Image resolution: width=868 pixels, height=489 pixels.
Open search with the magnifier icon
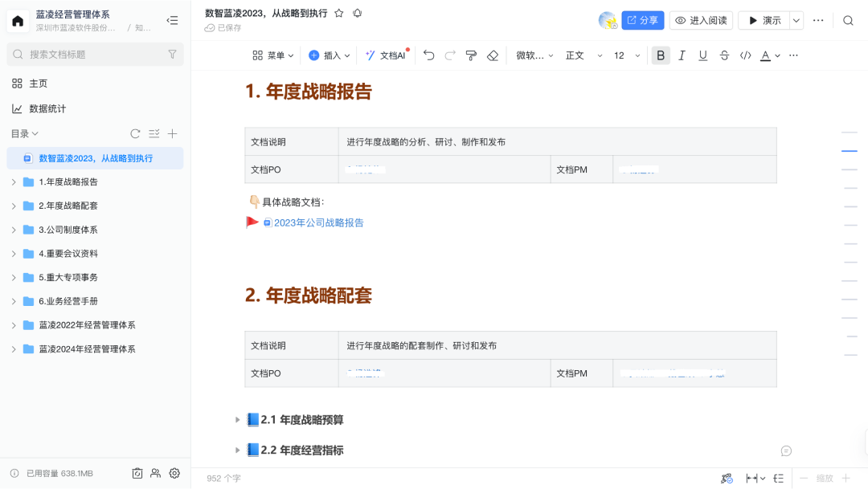click(848, 20)
